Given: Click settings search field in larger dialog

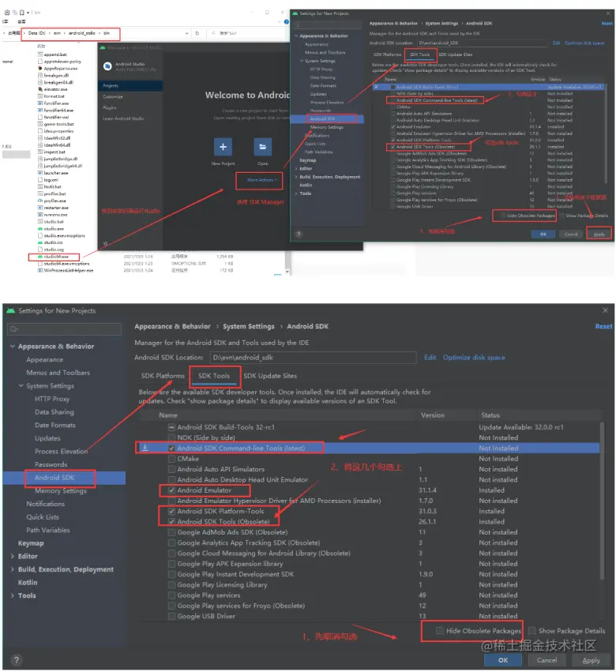Looking at the screenshot, I should (65, 329).
